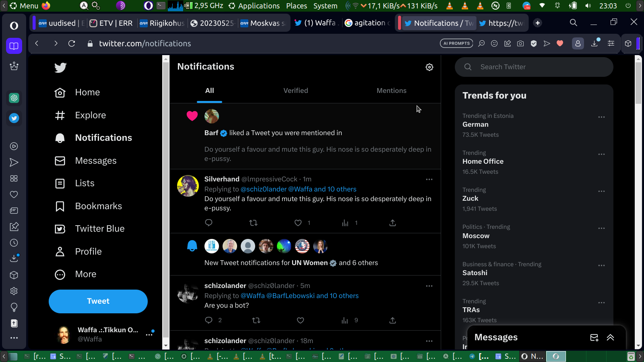The height and width of the screenshot is (362, 644).
Task: Focus the Search Twitter field
Action: click(x=534, y=67)
